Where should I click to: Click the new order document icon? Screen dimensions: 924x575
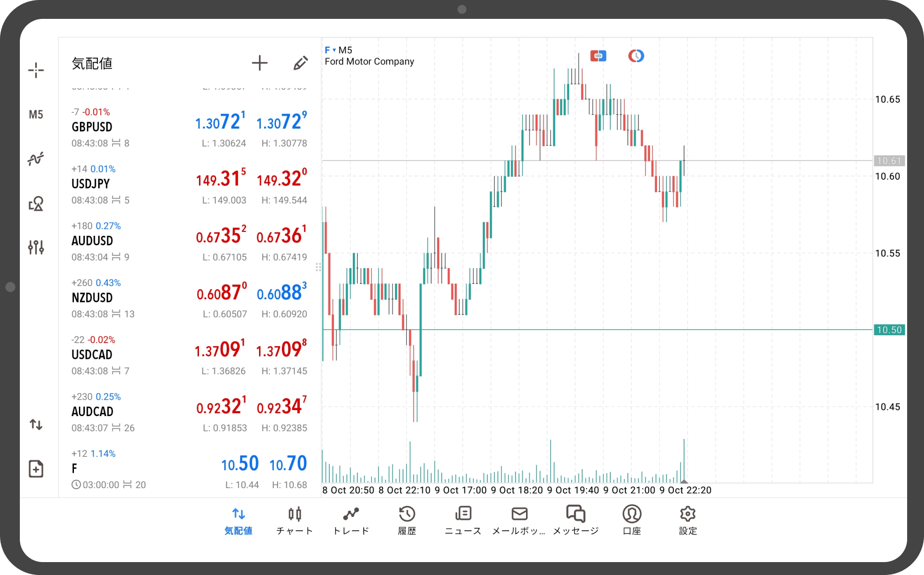click(36, 469)
